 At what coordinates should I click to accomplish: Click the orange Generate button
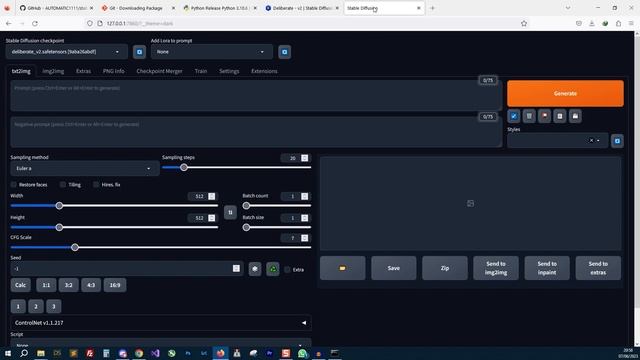pyautogui.click(x=565, y=93)
